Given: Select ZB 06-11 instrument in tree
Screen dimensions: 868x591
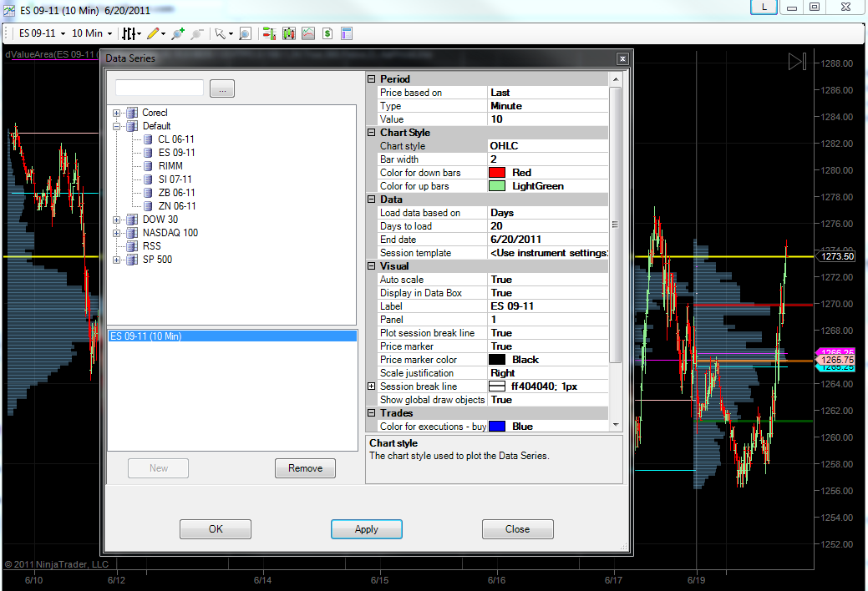Looking at the screenshot, I should click(x=176, y=193).
